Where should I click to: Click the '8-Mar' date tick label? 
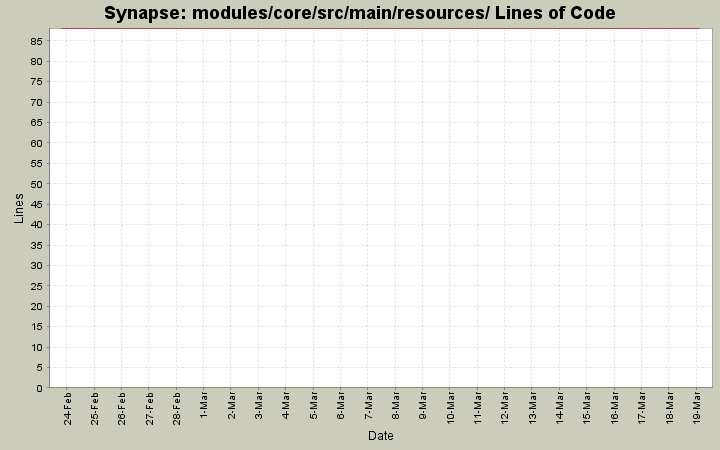(x=396, y=405)
